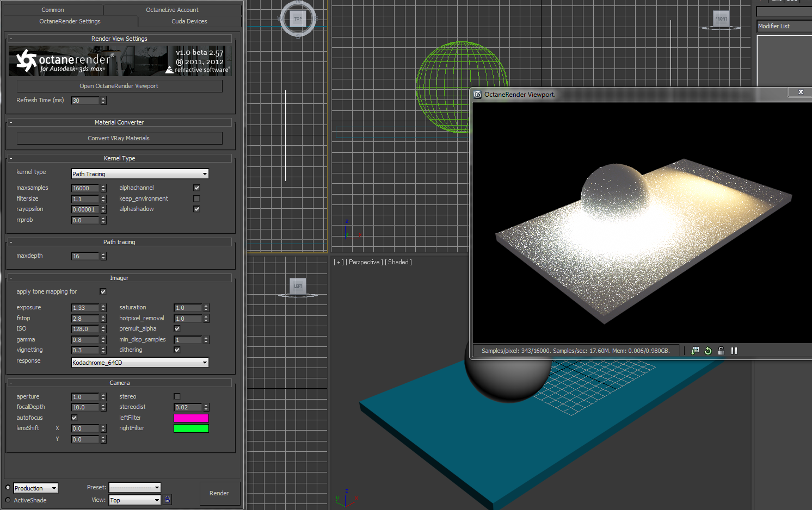Toggle the autofocus checkbox

tap(74, 418)
